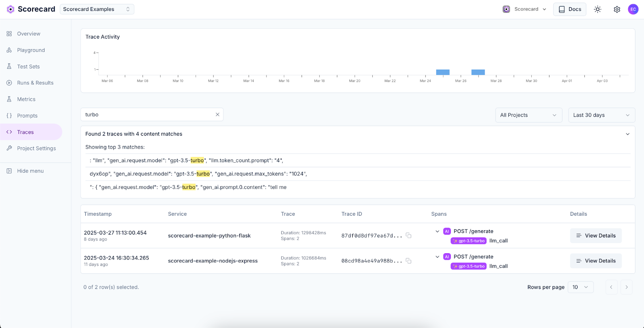Click the Scorecard logo icon
The height and width of the screenshot is (328, 644).
(x=10, y=9)
